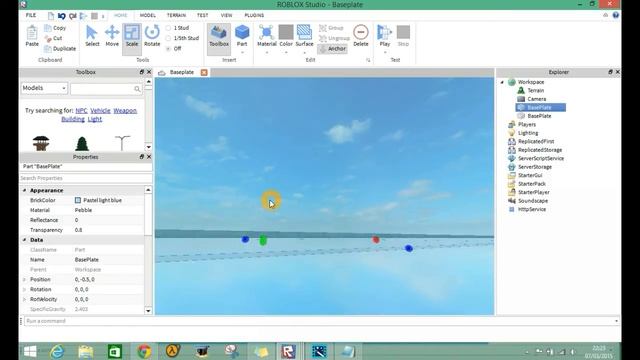This screenshot has width=640, height=360.
Task: Open the Windows Start button
Action: pyautogui.click(x=30, y=351)
